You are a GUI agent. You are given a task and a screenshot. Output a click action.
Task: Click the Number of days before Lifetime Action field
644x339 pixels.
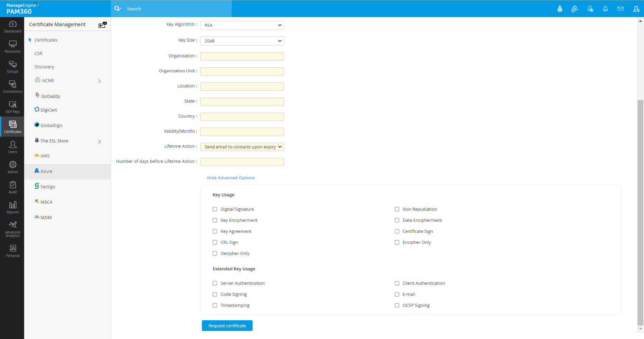pos(242,162)
